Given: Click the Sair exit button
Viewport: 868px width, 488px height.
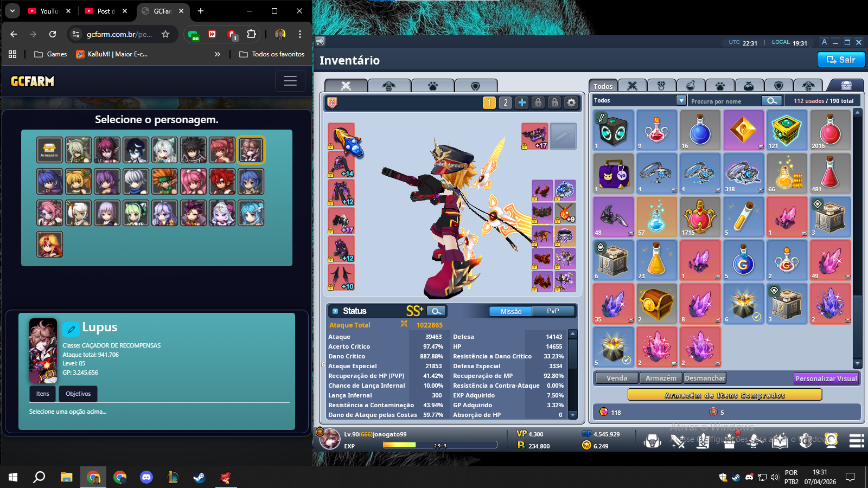Looking at the screenshot, I should pos(841,60).
